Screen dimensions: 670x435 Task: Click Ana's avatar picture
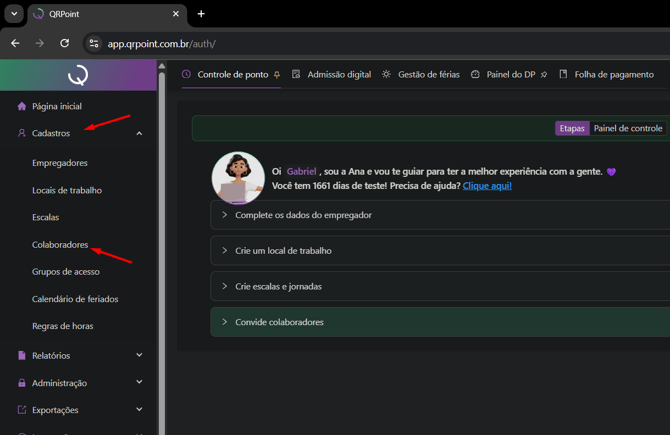tap(238, 178)
